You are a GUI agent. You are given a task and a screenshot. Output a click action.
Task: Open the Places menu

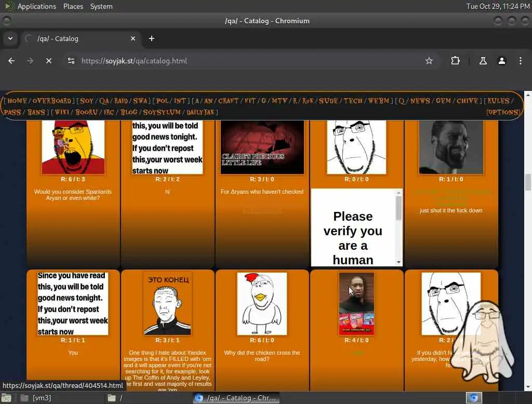pos(73,6)
